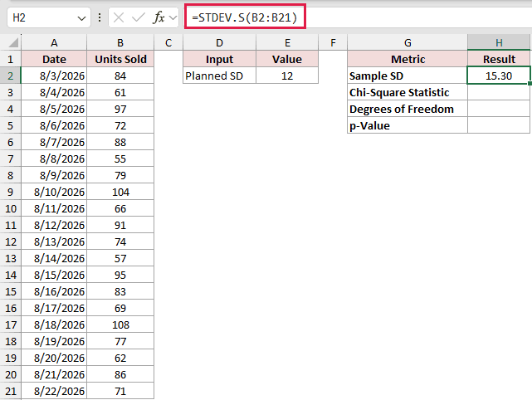Viewport: 532px width, 400px height.
Task: Select column G header
Action: (408, 43)
